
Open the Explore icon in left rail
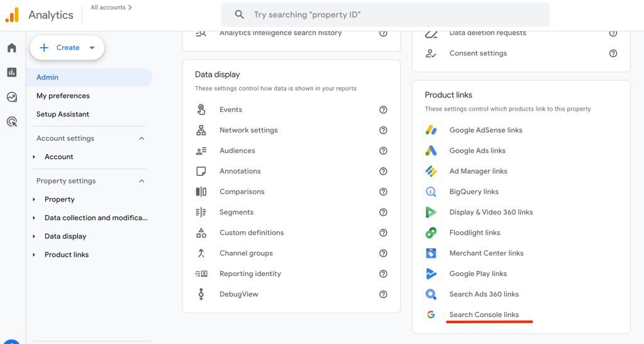pos(12,97)
